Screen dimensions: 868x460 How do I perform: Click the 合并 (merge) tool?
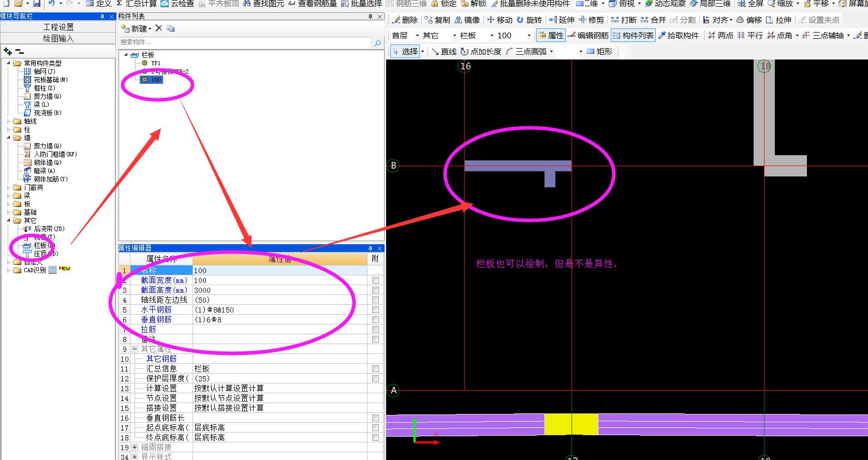point(653,20)
